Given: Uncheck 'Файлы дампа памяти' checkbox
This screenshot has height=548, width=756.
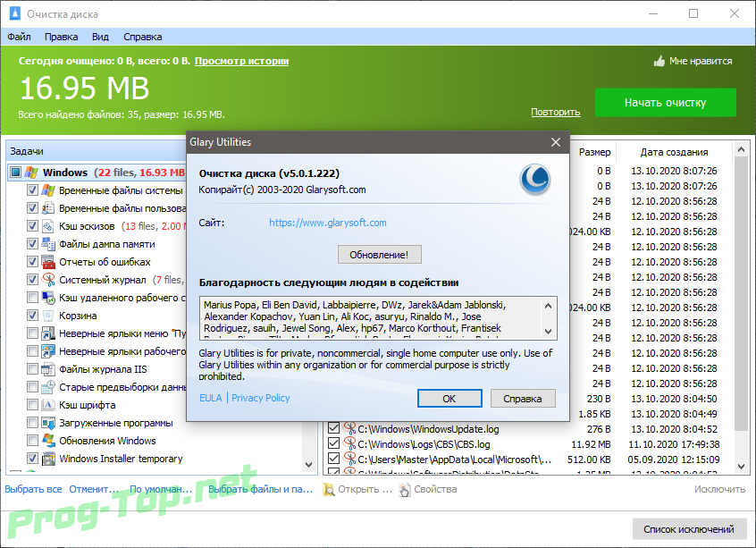Looking at the screenshot, I should (32, 244).
